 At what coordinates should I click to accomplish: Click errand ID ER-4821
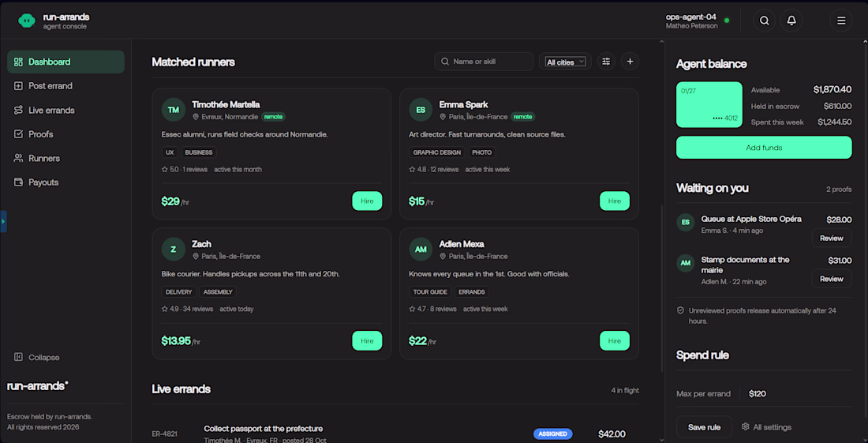click(x=164, y=434)
